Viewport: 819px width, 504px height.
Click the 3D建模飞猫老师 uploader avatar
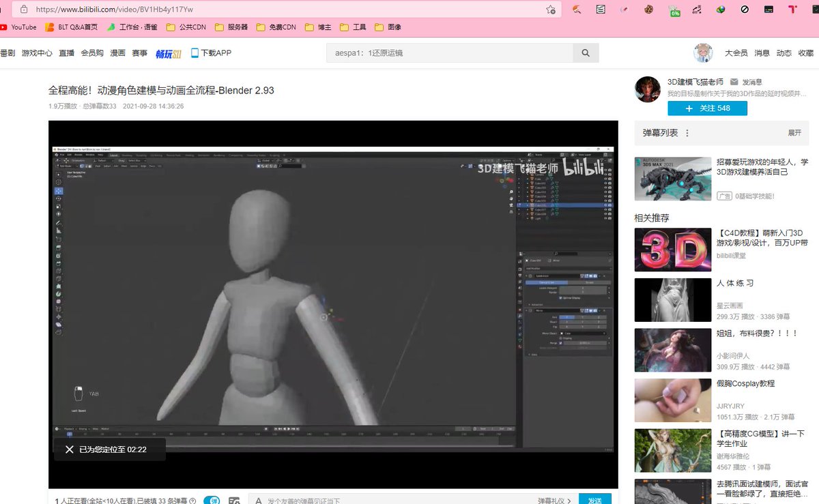(648, 89)
